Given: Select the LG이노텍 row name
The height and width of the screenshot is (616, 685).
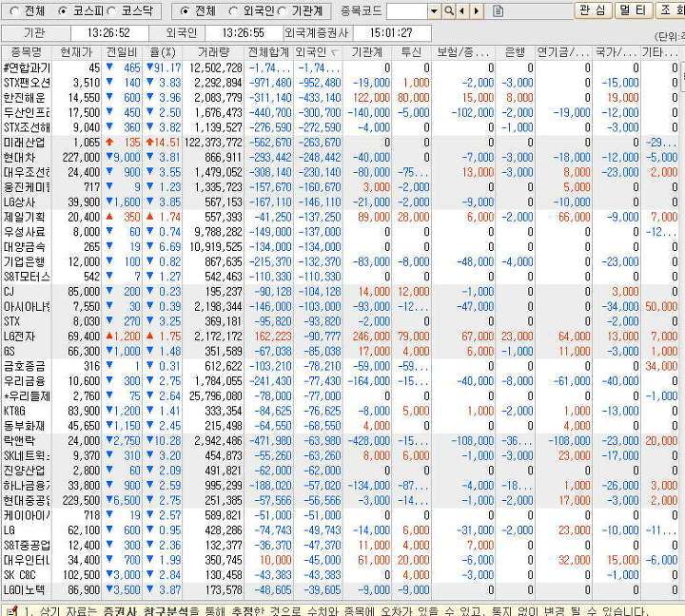Looking at the screenshot, I should [25, 590].
